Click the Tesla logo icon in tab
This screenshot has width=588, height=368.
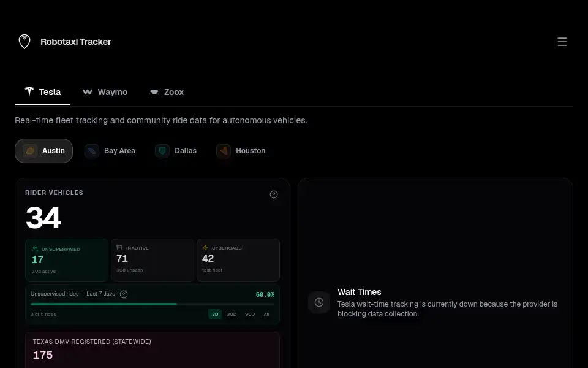click(x=29, y=91)
